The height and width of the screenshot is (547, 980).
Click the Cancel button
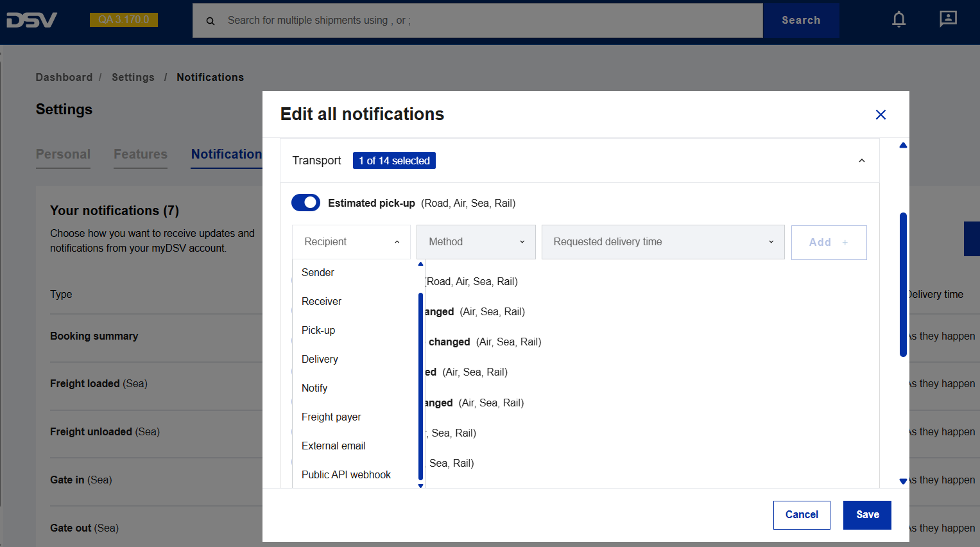pyautogui.click(x=802, y=515)
